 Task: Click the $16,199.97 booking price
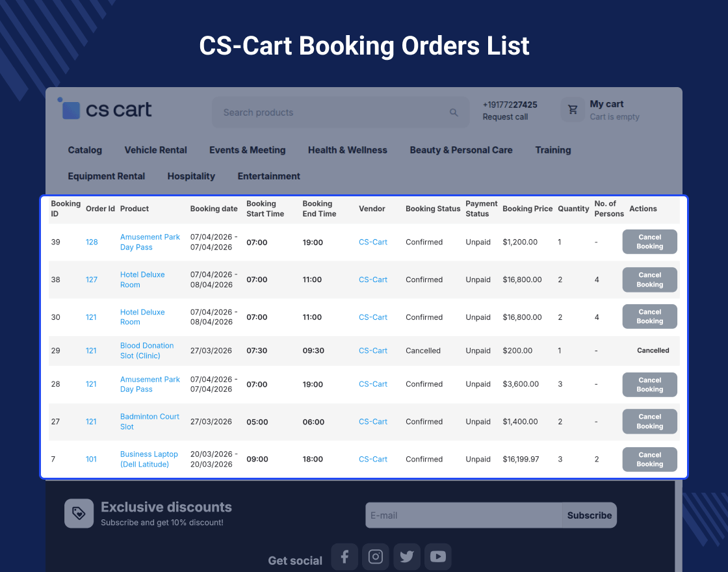coord(521,459)
